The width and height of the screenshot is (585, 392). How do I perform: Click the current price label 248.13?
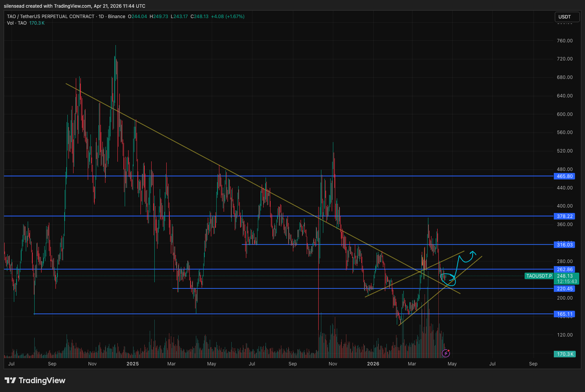click(564, 275)
